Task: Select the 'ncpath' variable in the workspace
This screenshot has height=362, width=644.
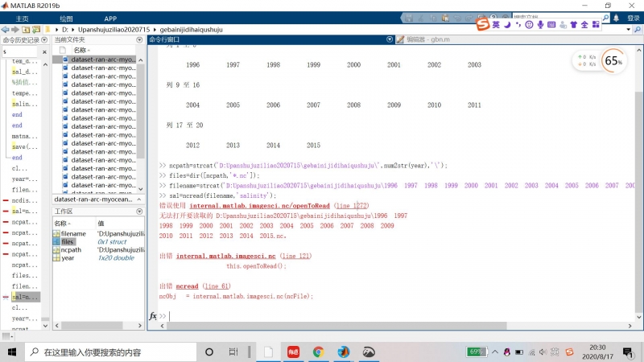Action: [70, 249]
